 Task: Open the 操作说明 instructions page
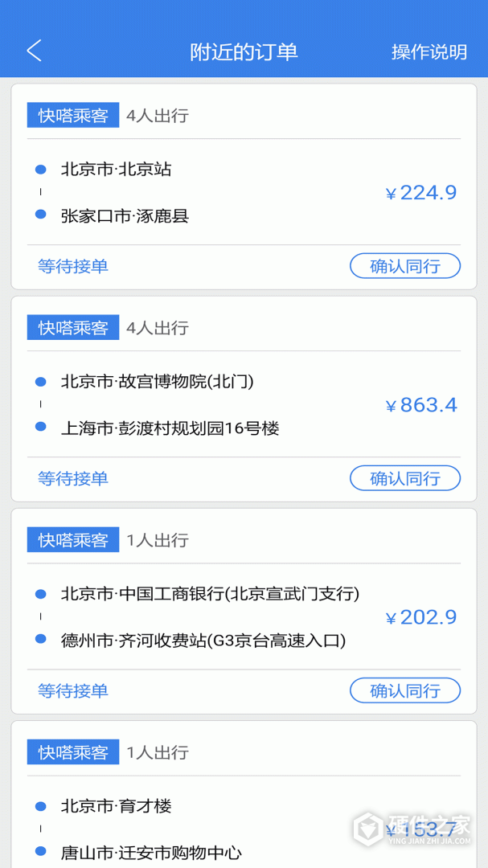(430, 49)
